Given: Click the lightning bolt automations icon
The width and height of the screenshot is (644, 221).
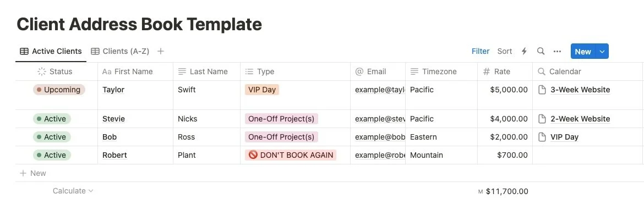Looking at the screenshot, I should pyautogui.click(x=524, y=51).
